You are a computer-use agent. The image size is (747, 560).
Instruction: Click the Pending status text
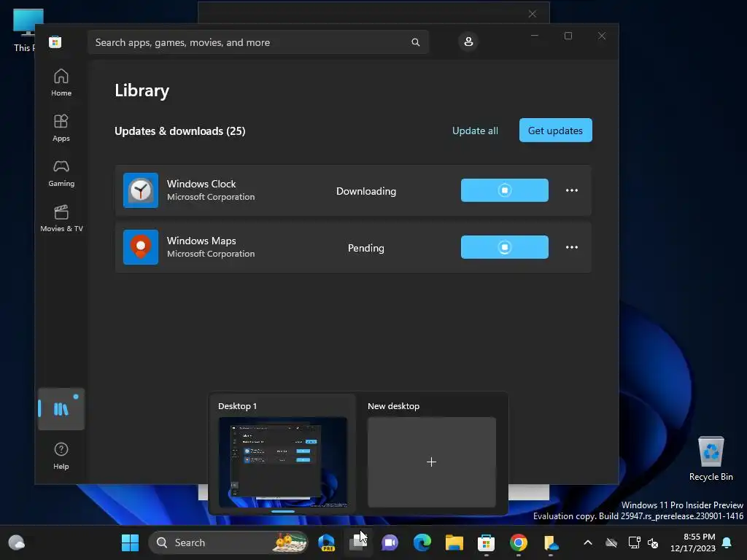(x=366, y=248)
